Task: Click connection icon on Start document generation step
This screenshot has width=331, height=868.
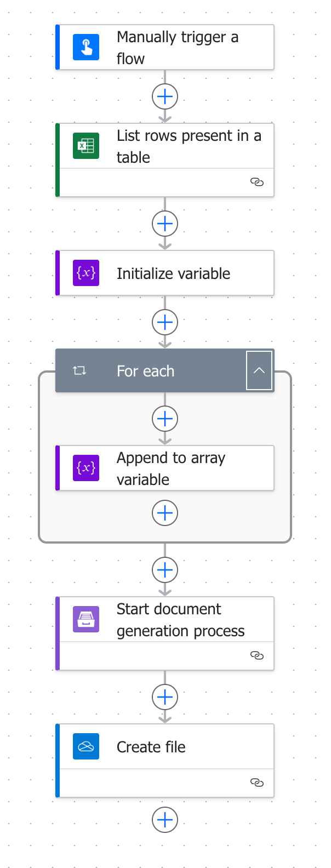Action: (x=256, y=655)
